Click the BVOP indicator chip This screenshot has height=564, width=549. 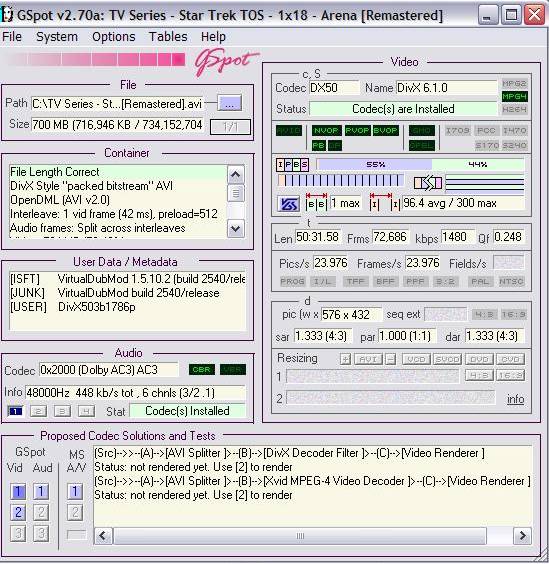pos(385,130)
